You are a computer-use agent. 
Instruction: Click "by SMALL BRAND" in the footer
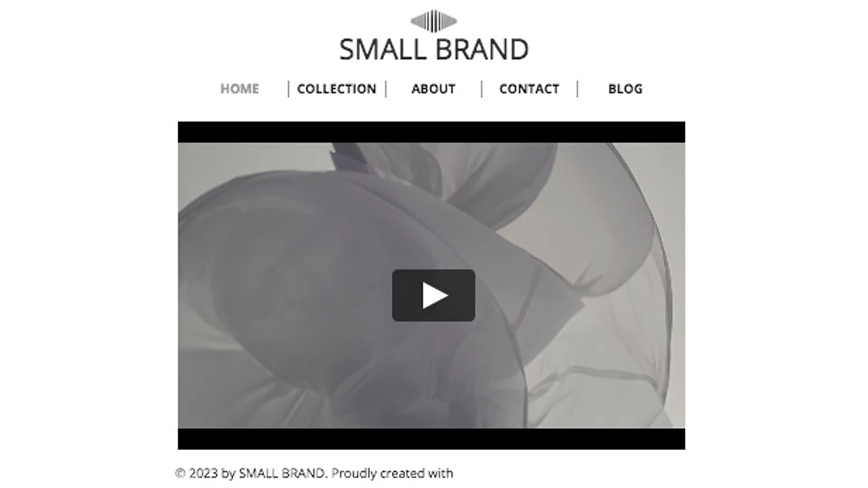pyautogui.click(x=274, y=473)
